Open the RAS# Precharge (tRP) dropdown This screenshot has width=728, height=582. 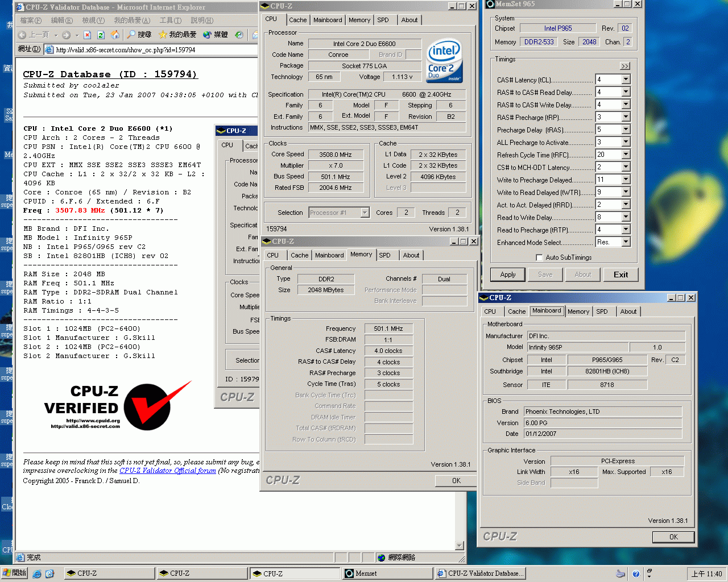[626, 117]
